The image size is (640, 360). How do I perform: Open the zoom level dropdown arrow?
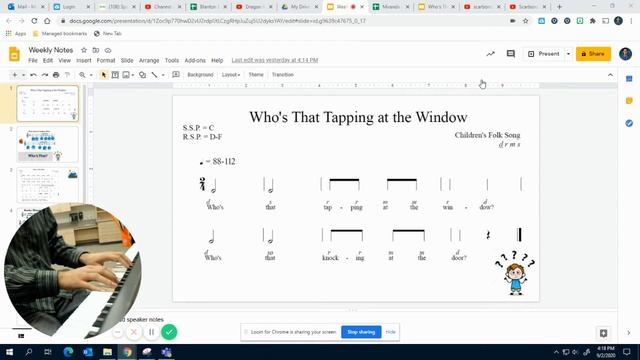pos(91,75)
